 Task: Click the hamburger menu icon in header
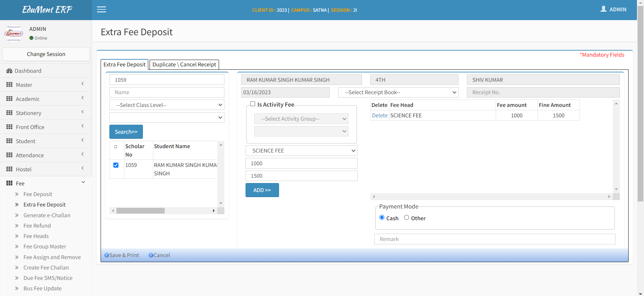coord(101,10)
